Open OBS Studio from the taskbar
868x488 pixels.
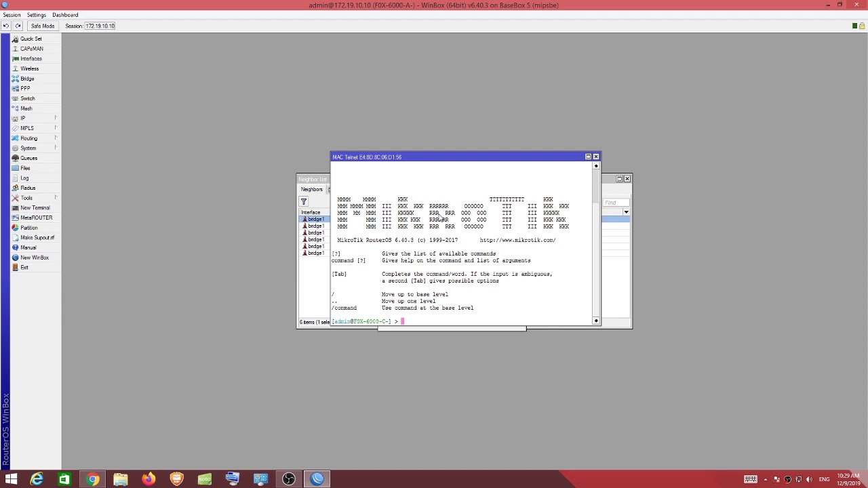[289, 479]
